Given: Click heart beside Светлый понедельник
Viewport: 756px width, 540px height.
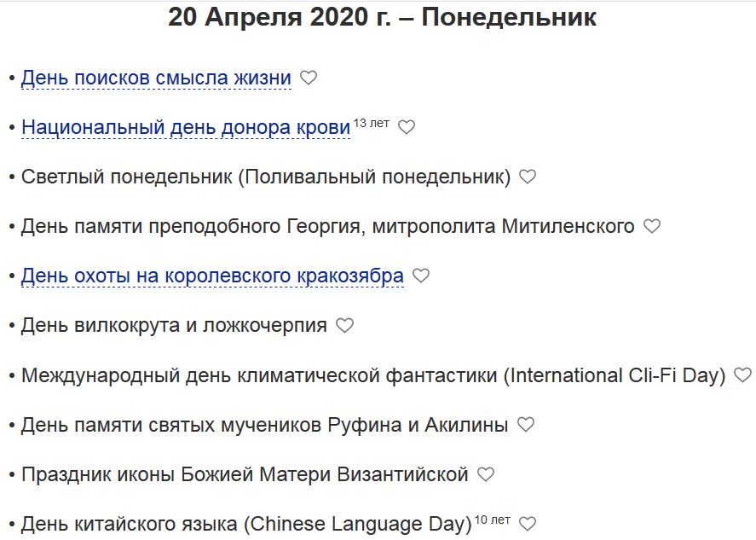Looking at the screenshot, I should click(528, 177).
